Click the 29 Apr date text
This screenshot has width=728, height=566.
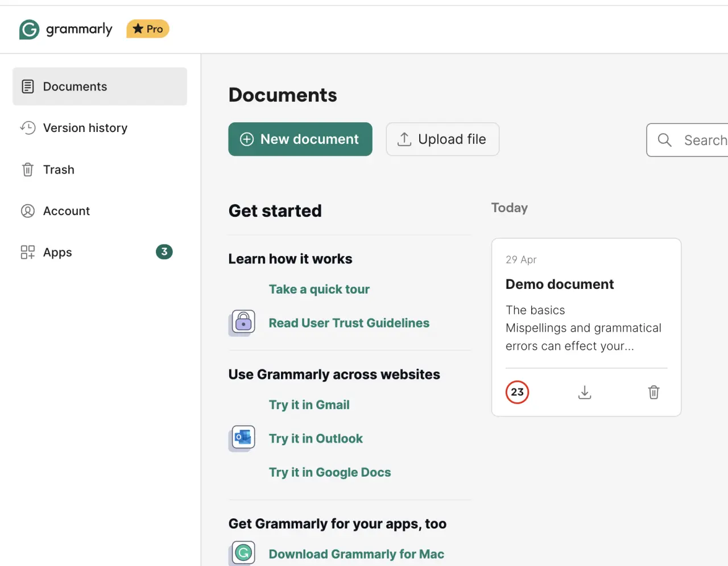pyautogui.click(x=521, y=259)
